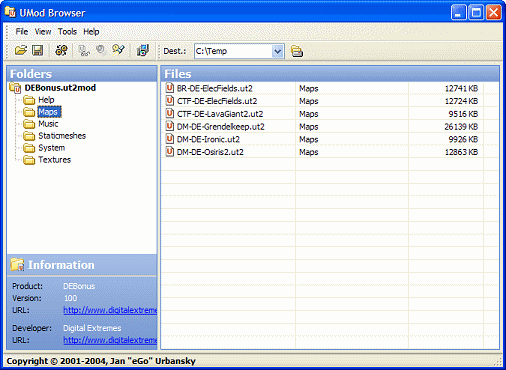
Task: Select the Staticmeshes folder in tree
Action: tap(62, 136)
